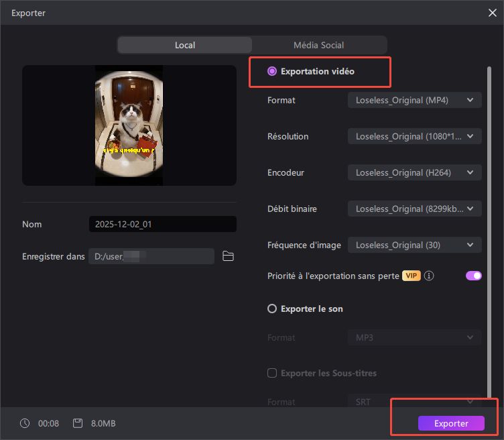Open the Encodeur H264 dropdown
The height and width of the screenshot is (440, 504).
click(414, 172)
